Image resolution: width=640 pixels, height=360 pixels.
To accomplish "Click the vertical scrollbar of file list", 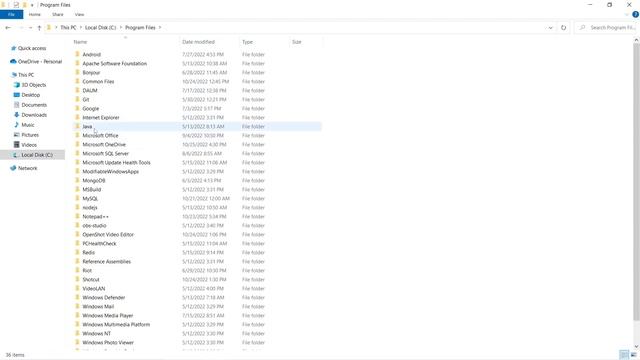I will pos(636,182).
